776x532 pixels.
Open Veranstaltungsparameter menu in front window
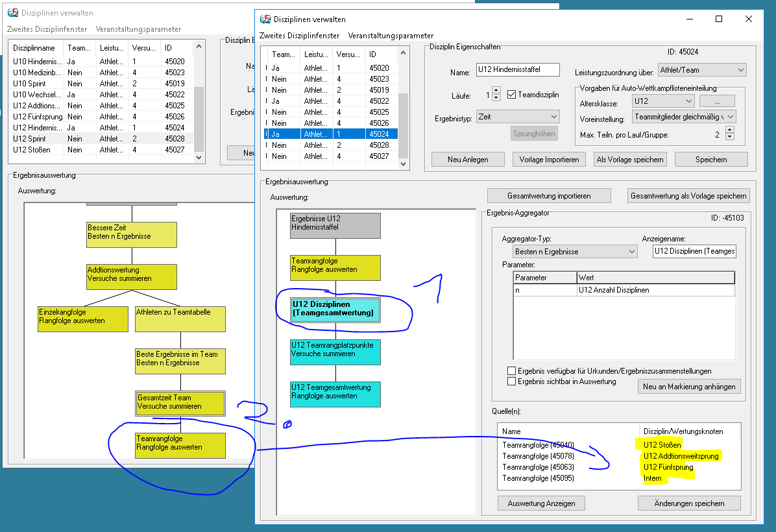click(391, 36)
